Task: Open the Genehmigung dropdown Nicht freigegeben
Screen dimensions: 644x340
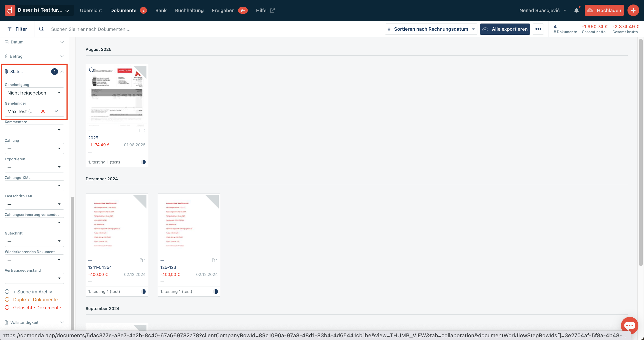Action: [x=34, y=93]
